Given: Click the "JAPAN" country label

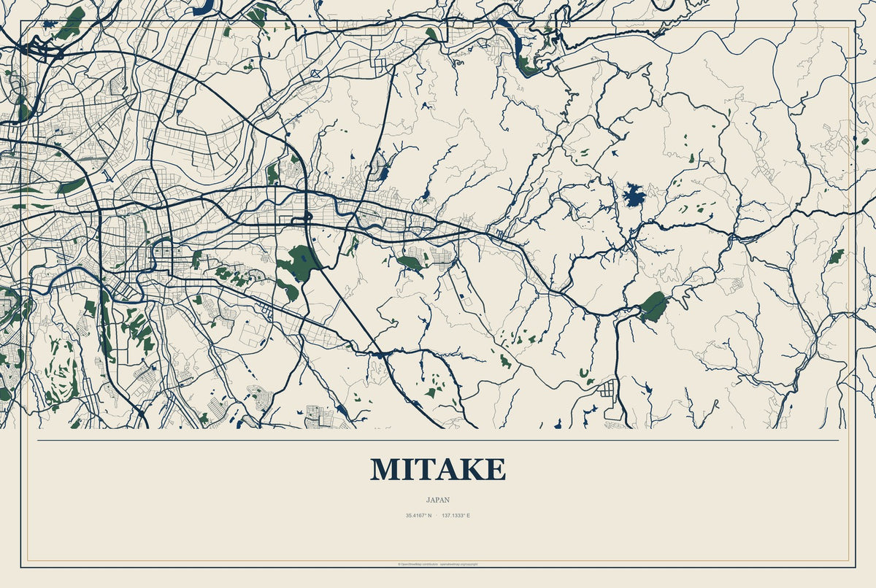Looking at the screenshot, I should click(x=438, y=500).
